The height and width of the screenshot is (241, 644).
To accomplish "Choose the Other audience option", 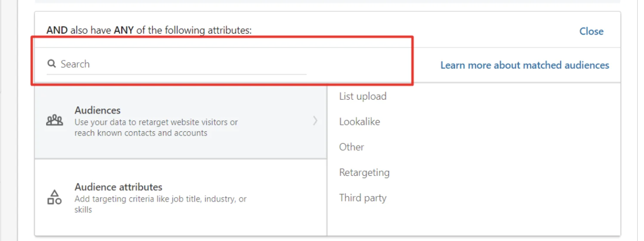I will click(x=351, y=147).
